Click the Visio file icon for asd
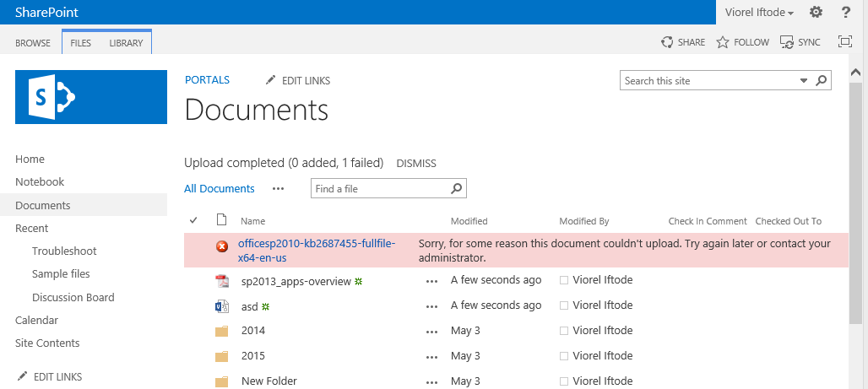868x389 pixels. [222, 306]
